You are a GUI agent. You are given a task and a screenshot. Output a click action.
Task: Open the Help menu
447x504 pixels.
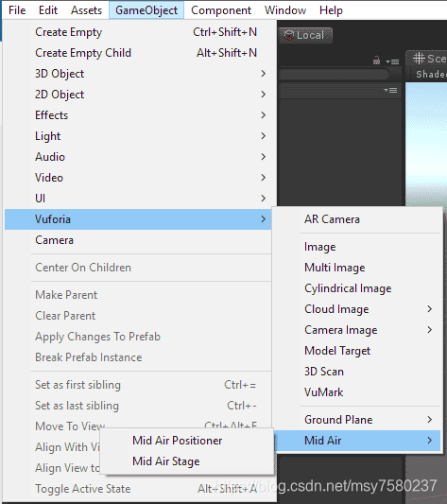[x=331, y=10]
